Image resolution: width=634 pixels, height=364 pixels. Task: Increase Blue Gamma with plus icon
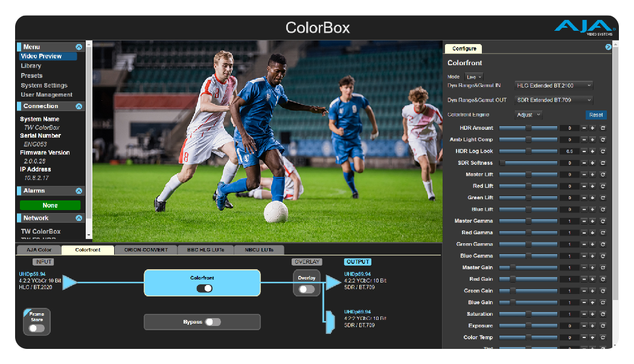point(592,256)
